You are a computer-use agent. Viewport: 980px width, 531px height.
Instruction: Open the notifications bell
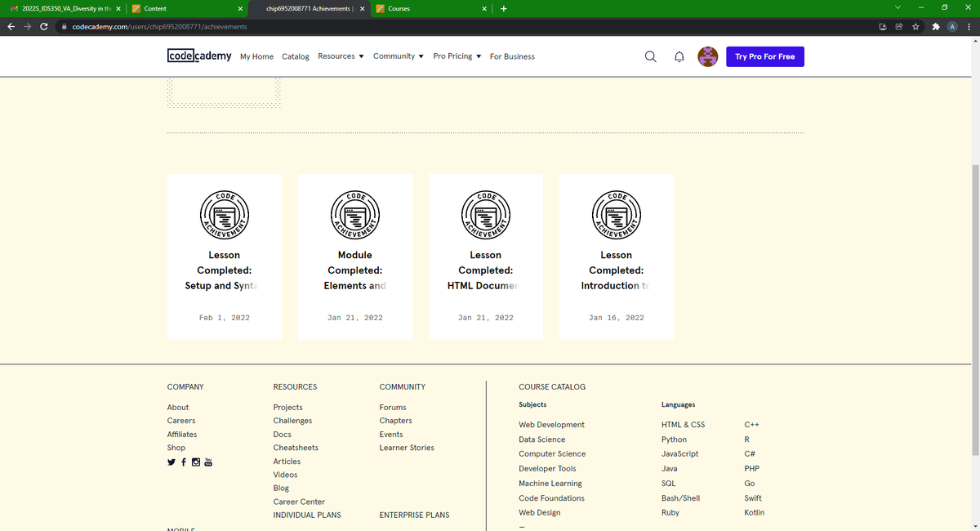coord(679,56)
